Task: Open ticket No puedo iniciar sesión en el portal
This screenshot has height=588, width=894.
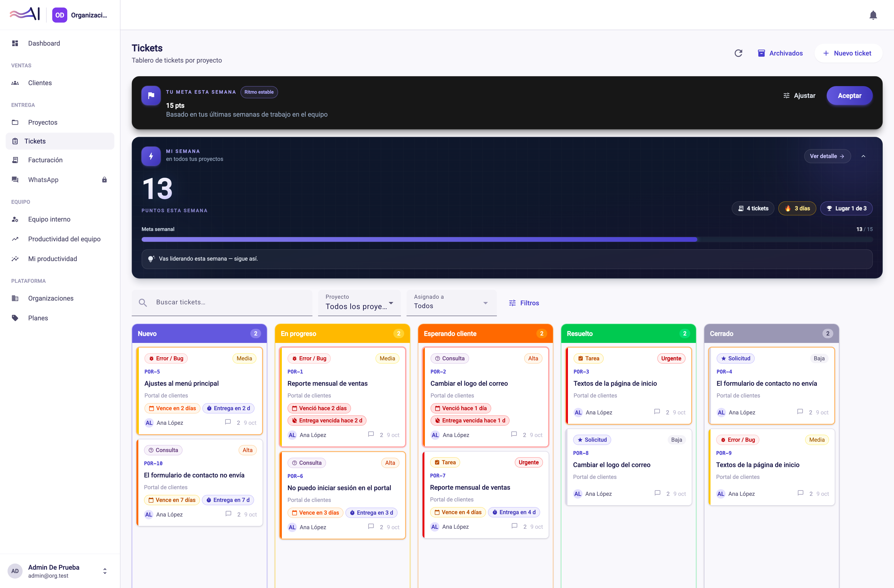Action: (342, 495)
